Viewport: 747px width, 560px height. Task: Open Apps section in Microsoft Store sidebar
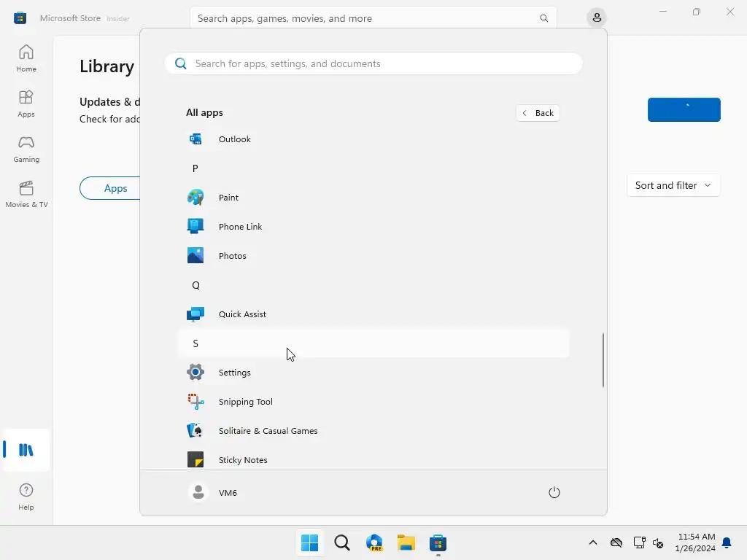[x=26, y=104]
